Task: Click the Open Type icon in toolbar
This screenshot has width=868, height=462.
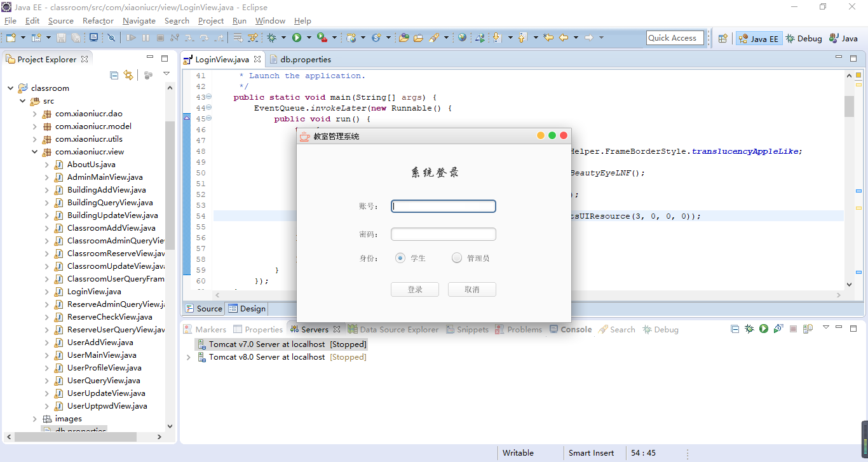Action: tap(403, 38)
